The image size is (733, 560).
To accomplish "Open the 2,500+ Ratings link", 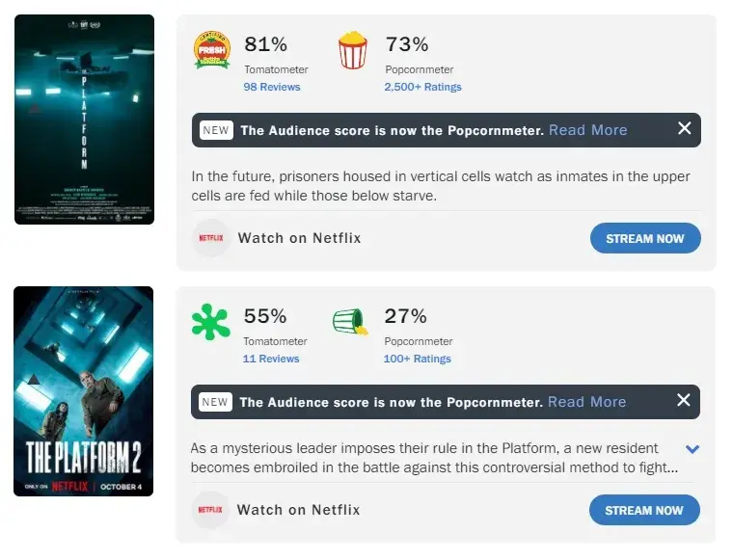I will pos(422,87).
